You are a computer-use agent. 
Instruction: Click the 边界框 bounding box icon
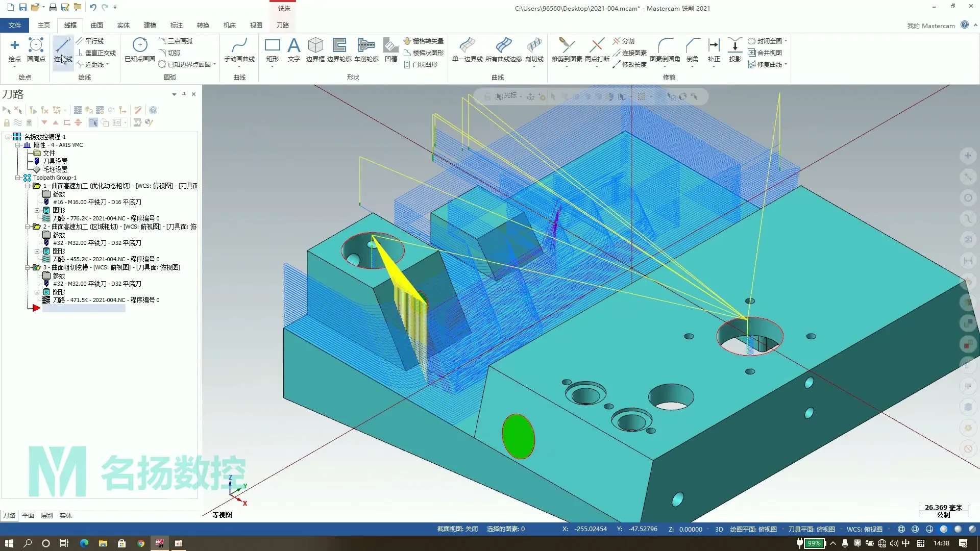point(315,49)
